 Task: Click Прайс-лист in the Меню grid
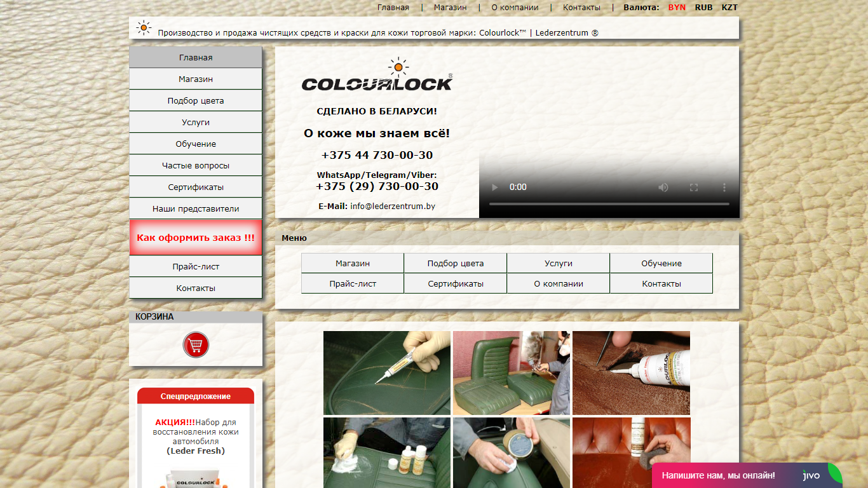[x=353, y=283]
